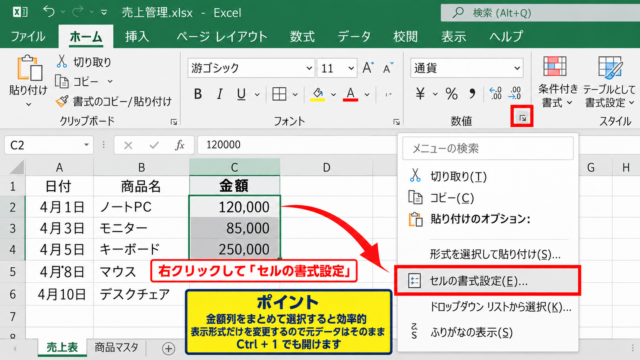Open 数値 group dialog launcher

point(522,118)
